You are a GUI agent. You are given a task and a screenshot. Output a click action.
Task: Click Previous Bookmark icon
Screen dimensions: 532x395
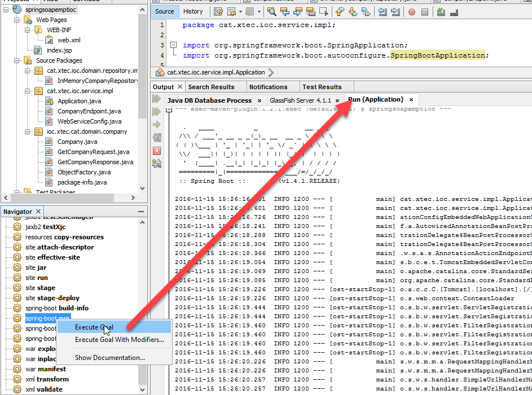340,12
